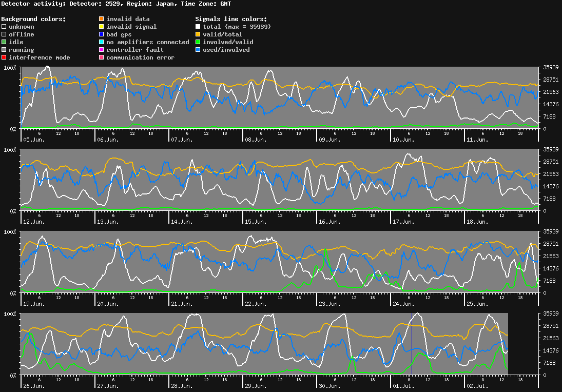Click the 30.Jun. date label
The width and height of the screenshot is (562, 392).
(x=330, y=386)
